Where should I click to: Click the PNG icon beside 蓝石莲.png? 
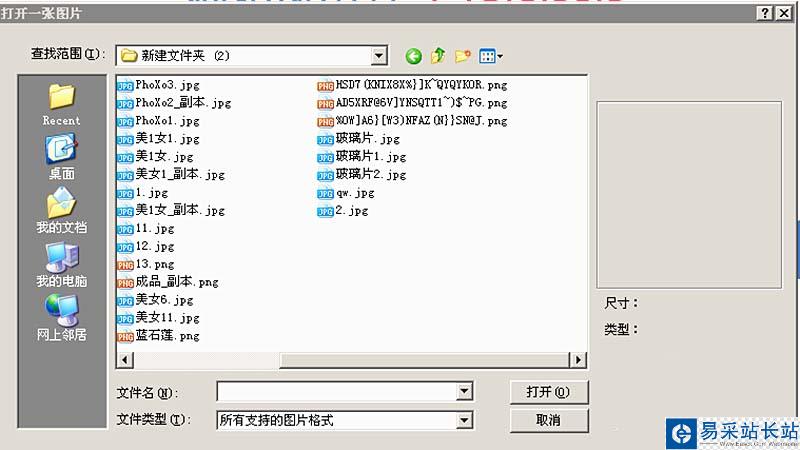coord(125,337)
